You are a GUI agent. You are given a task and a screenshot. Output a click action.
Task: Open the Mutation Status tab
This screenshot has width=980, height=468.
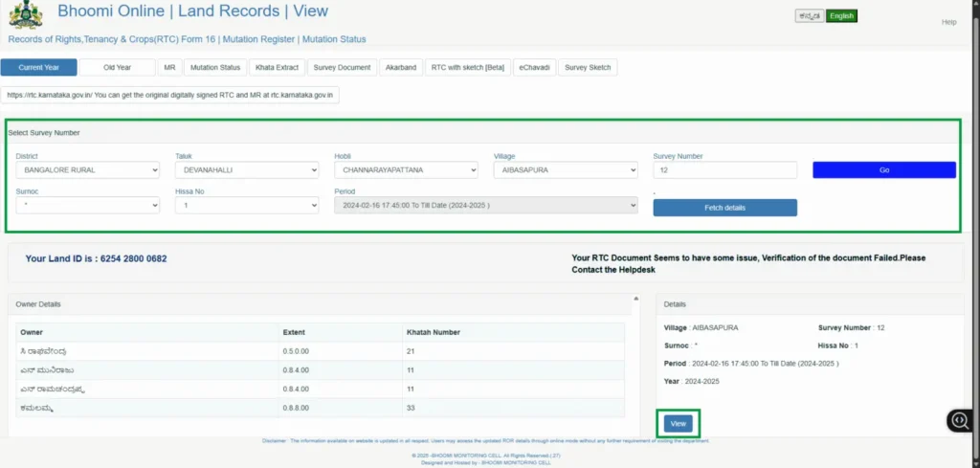point(215,68)
